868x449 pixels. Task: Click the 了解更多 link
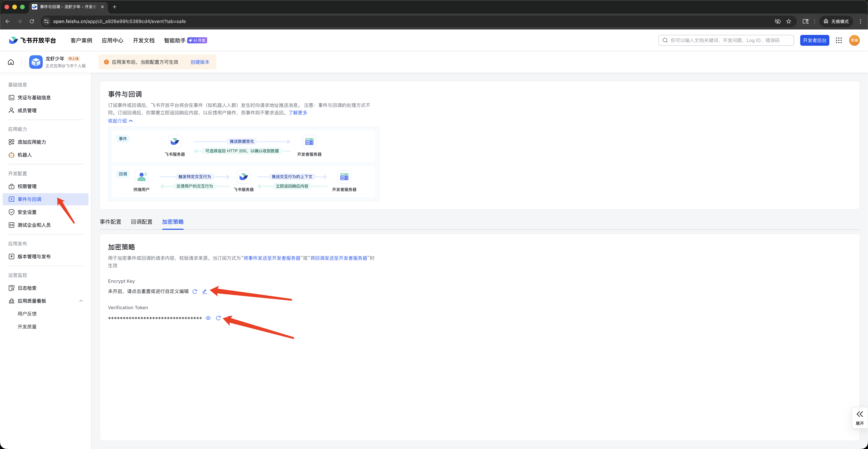(298, 113)
